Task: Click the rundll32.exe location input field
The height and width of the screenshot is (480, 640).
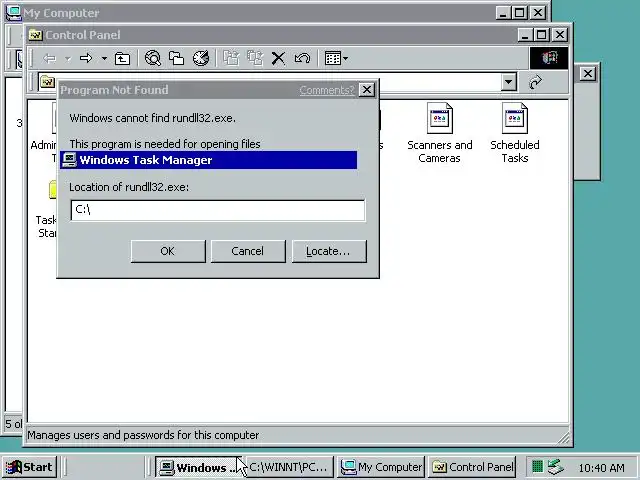Action: pyautogui.click(x=218, y=210)
